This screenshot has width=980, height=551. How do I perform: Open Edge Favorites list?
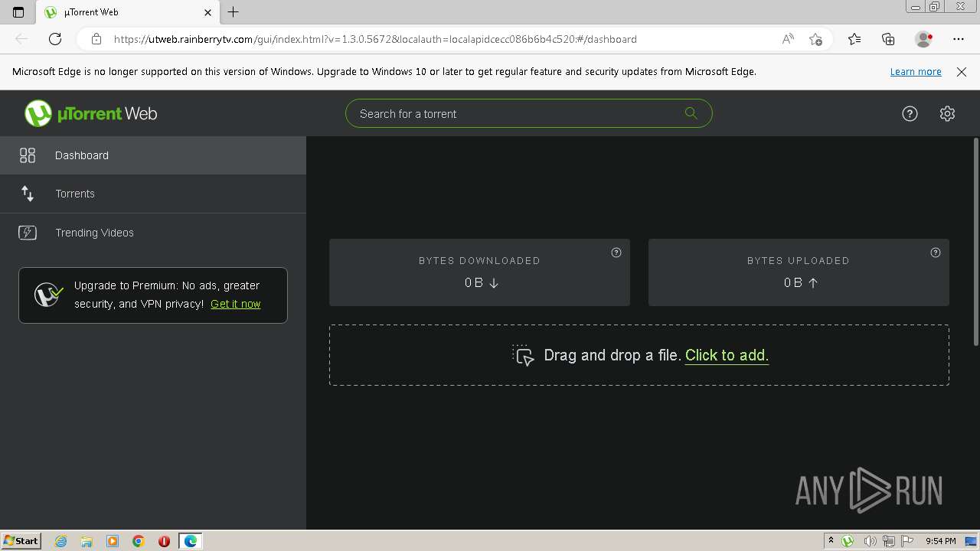coord(854,39)
